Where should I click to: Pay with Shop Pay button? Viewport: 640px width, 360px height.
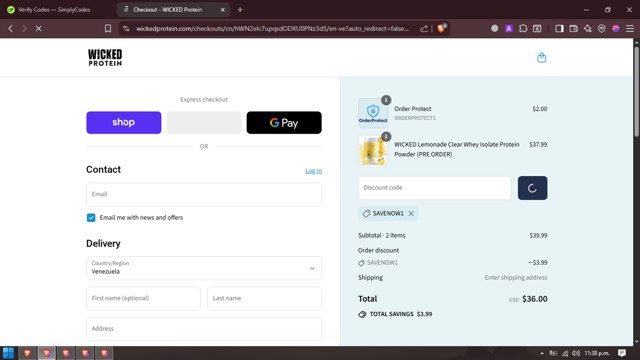[124, 122]
